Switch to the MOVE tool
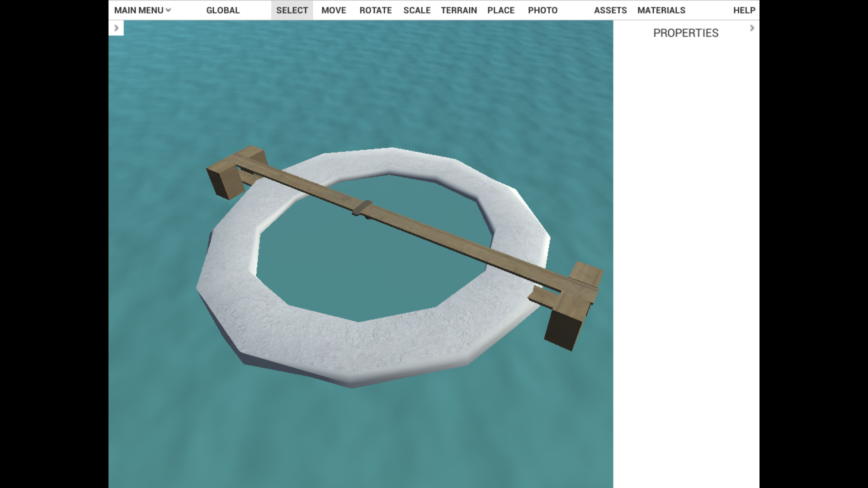This screenshot has width=868, height=488. [334, 10]
